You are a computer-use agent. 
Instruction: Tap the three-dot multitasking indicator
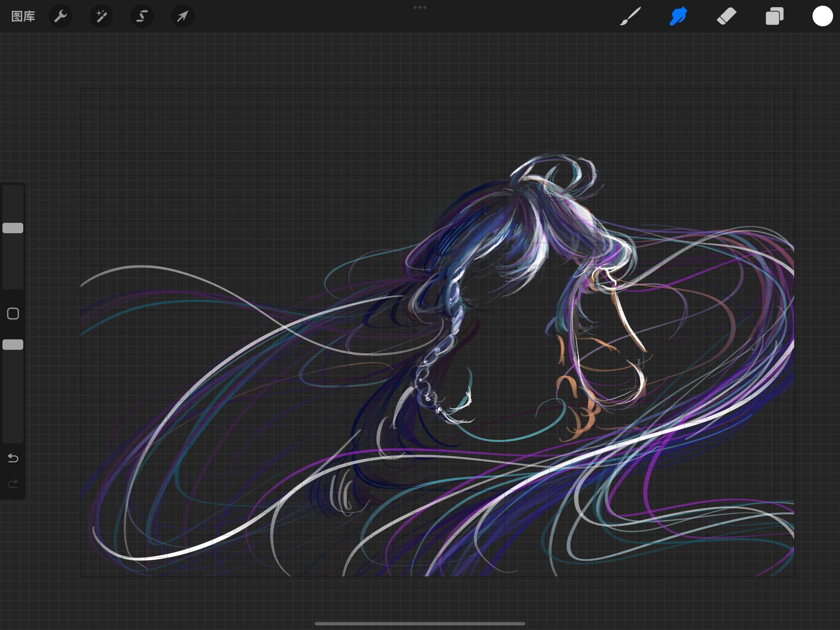point(420,7)
